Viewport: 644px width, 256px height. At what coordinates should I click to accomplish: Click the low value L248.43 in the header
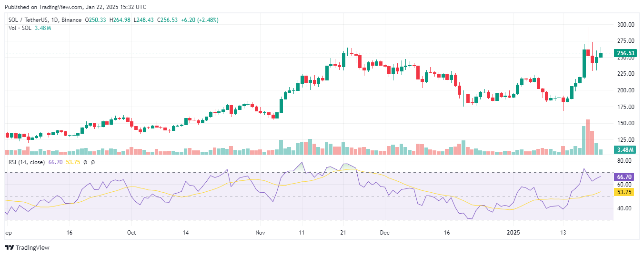[145, 20]
